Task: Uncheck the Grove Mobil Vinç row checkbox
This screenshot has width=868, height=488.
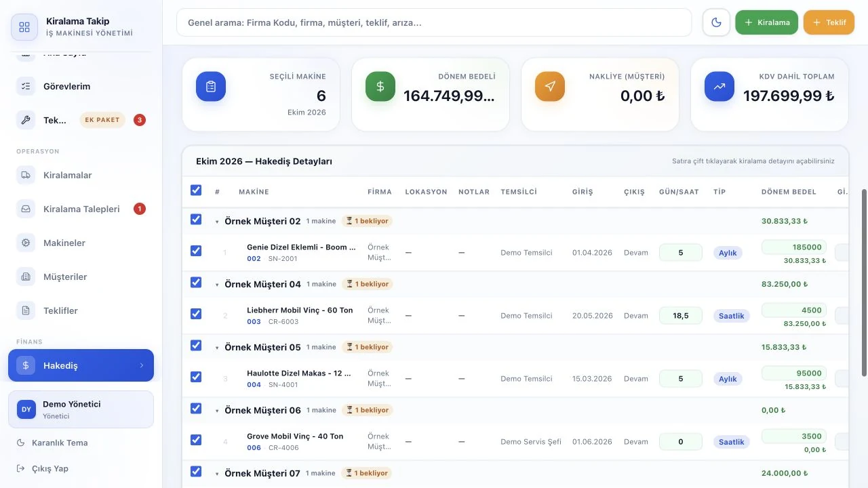Action: pos(196,440)
